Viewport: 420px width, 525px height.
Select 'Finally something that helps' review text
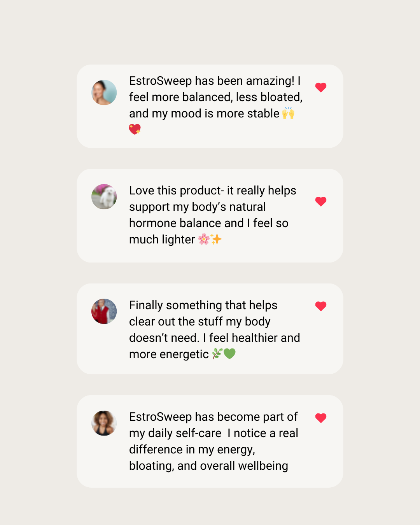(x=215, y=329)
